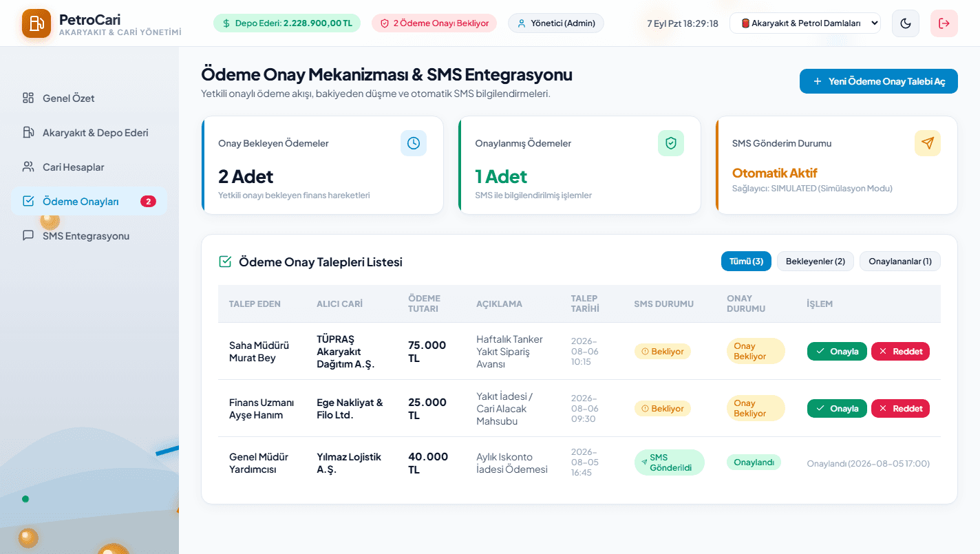Click the red 2 badge on Ödeme Onayları
Image resolution: width=980 pixels, height=554 pixels.
tap(148, 202)
